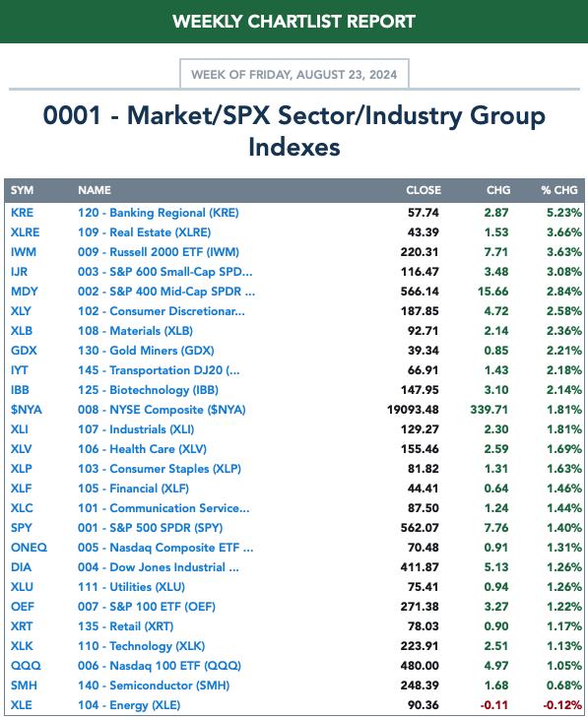588x720 pixels.
Task: Click the XLY ticker symbol
Action: [x=21, y=311]
